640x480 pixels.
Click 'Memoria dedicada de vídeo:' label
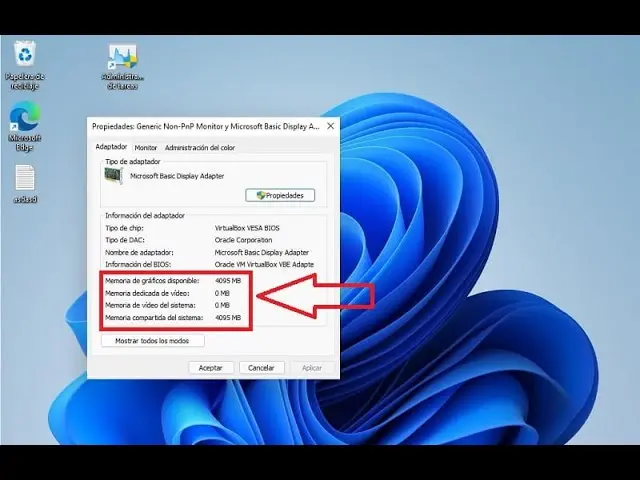click(147, 293)
